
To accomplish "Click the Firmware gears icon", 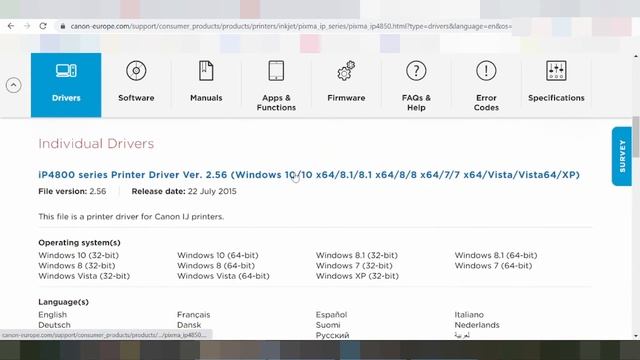I will click(346, 71).
